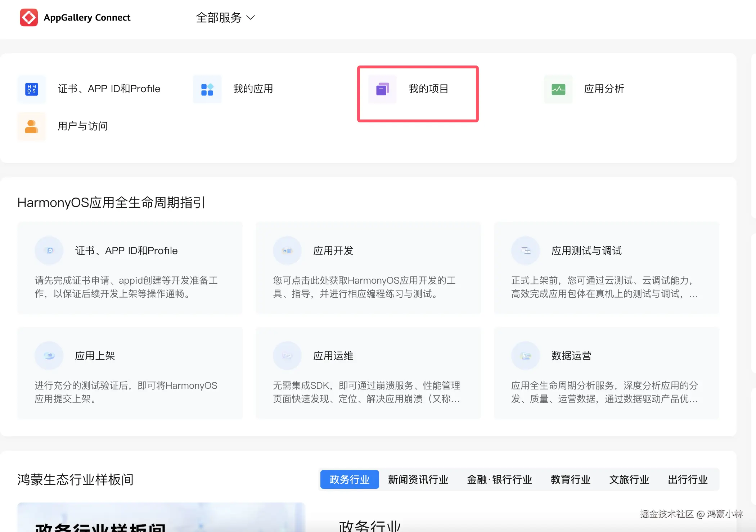Open the 全部服务 dropdown menu
Screen dimensions: 756x532
225,18
